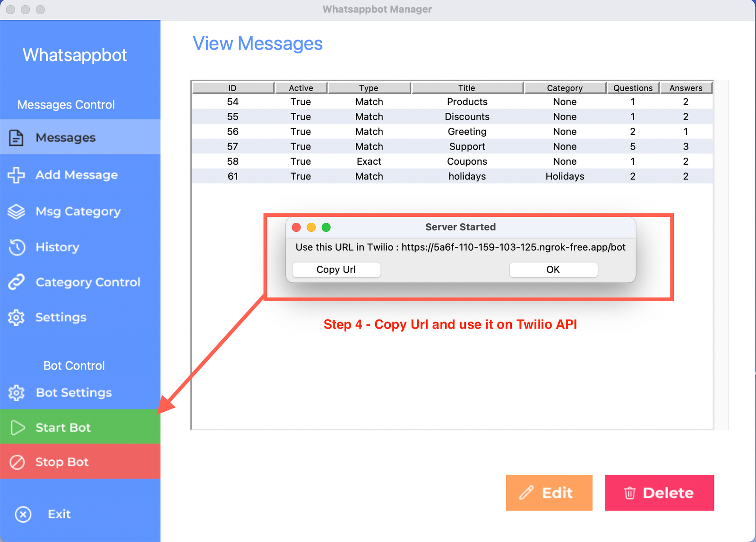This screenshot has width=756, height=542.
Task: Click the History clock icon
Action: 17,247
